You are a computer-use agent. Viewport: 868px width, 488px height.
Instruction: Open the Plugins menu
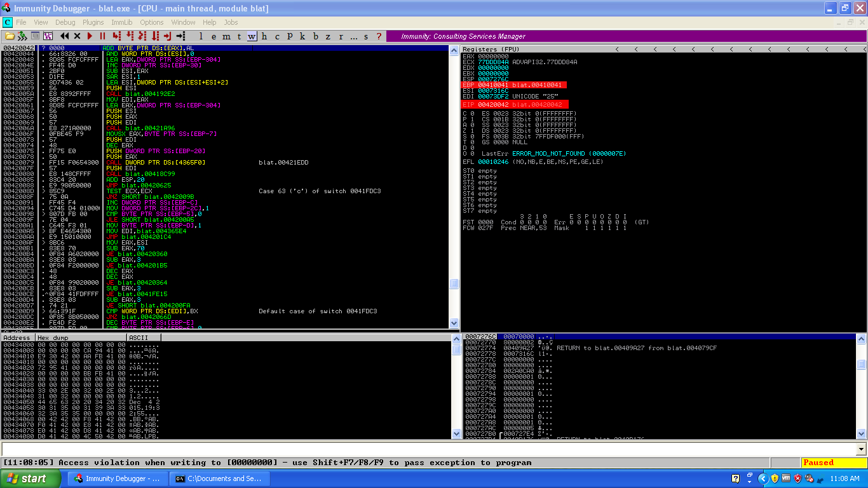point(93,22)
